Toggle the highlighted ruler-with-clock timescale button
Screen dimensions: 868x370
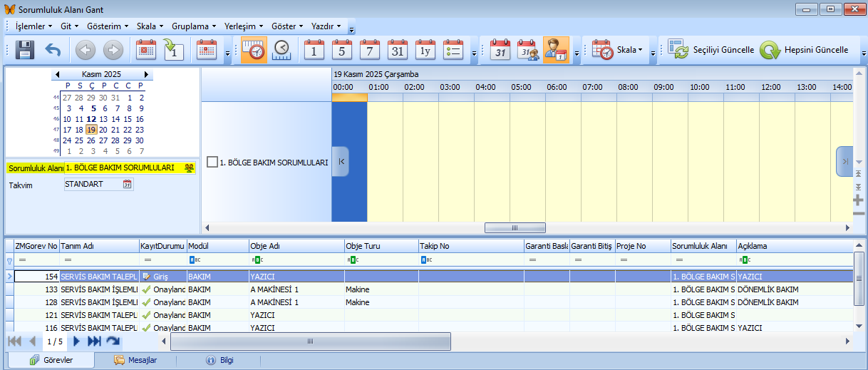pos(254,50)
